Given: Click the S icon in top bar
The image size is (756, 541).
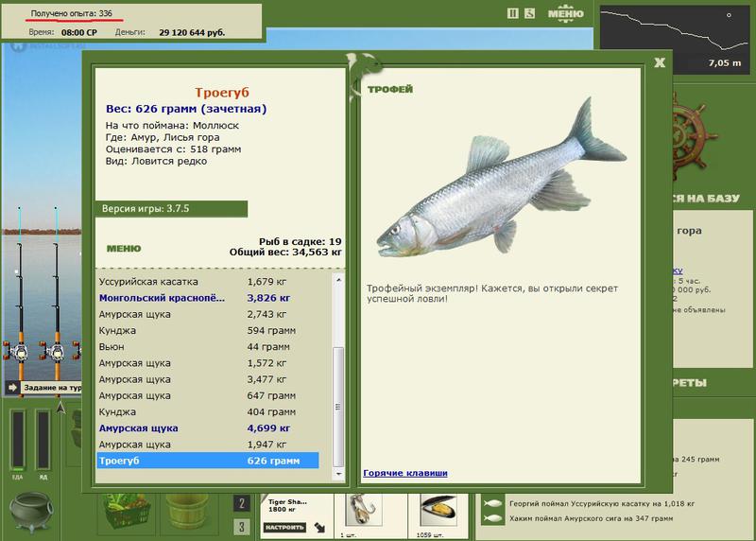Looking at the screenshot, I should [x=529, y=13].
